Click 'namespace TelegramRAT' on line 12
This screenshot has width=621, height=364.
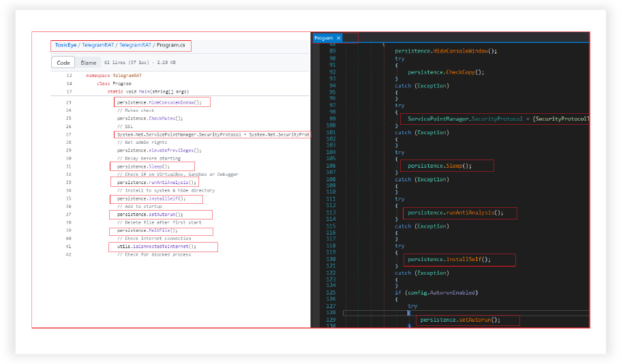click(x=114, y=76)
